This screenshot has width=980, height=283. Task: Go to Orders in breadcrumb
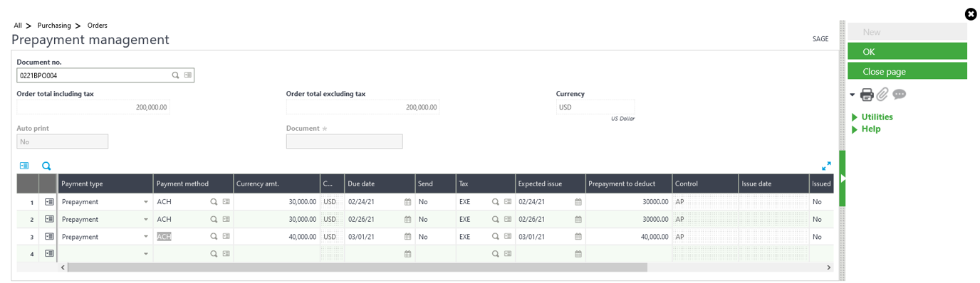coord(98,26)
